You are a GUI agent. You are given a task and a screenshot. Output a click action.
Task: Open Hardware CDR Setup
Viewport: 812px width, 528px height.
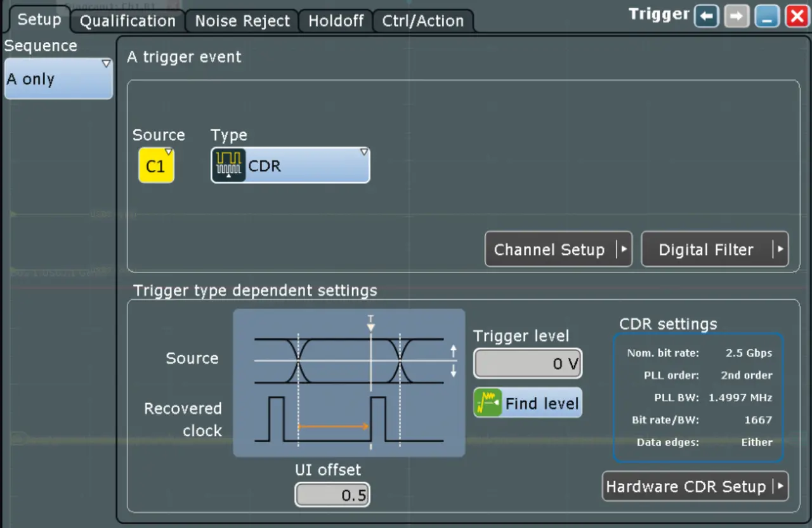[695, 486]
